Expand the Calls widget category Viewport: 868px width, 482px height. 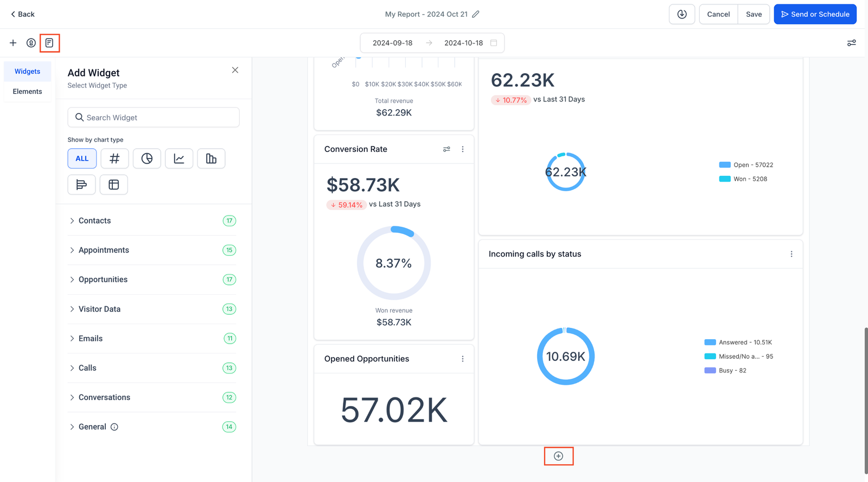tap(87, 368)
